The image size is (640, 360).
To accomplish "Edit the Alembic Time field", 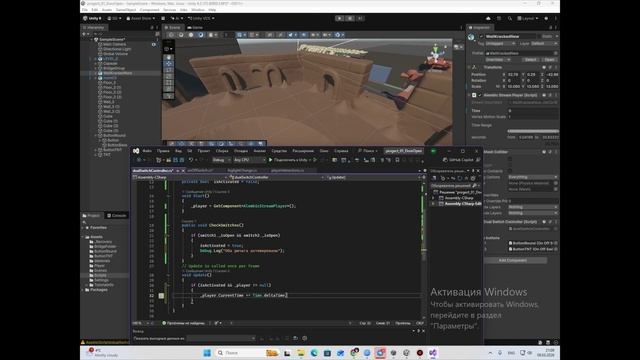I will coord(533,111).
